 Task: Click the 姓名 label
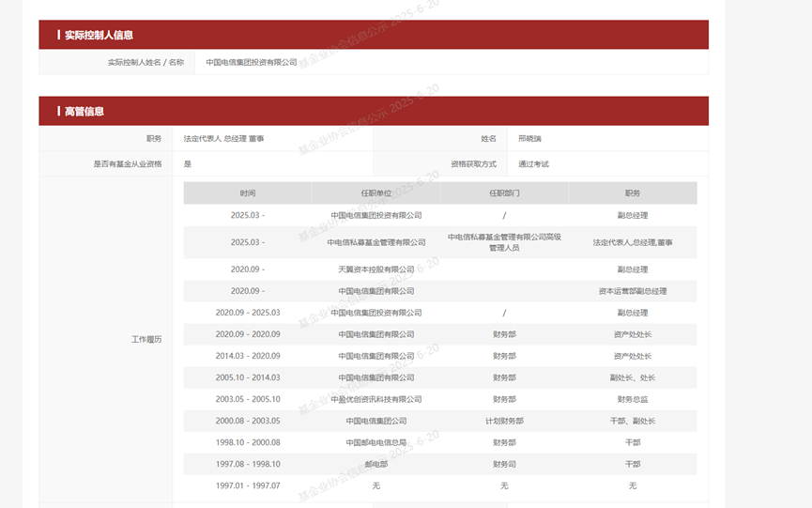488,139
